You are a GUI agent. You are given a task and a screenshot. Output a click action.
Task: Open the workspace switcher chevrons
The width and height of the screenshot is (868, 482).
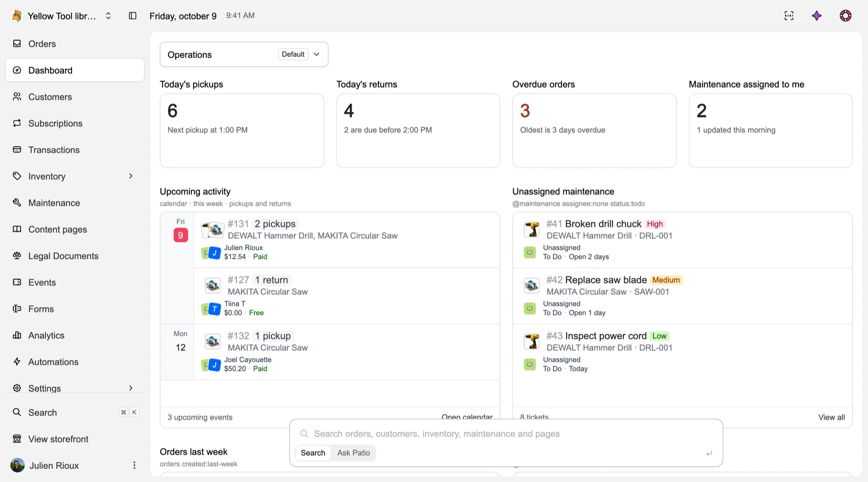[x=108, y=16]
